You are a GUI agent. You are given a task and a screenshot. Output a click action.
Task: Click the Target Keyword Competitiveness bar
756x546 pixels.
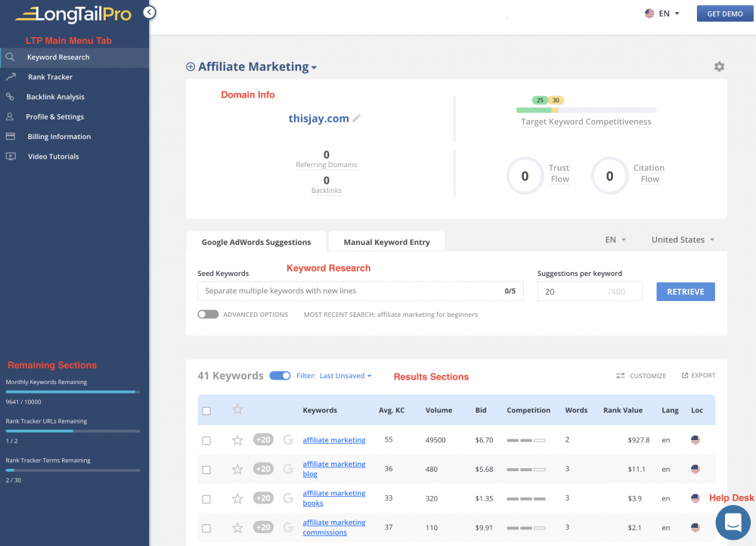586,110
